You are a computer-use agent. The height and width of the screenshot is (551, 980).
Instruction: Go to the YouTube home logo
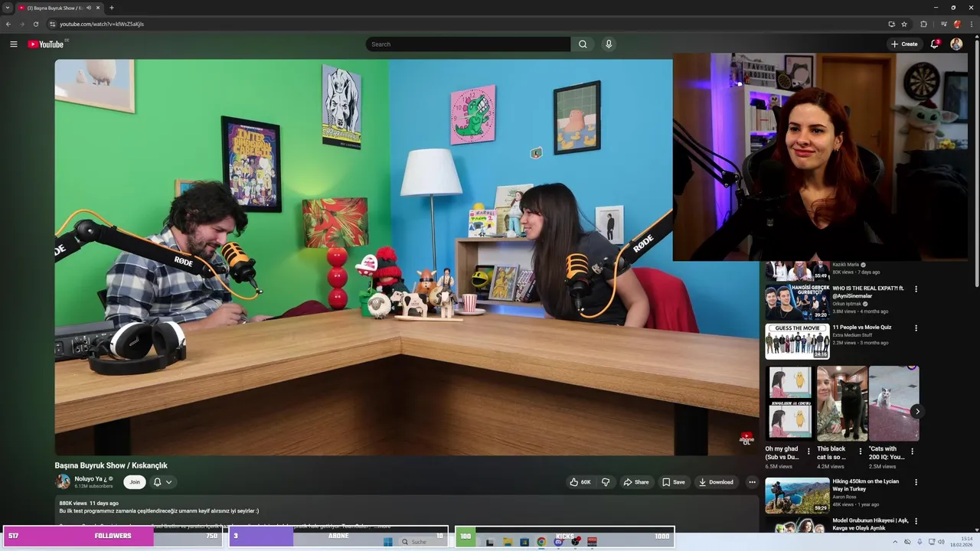tap(46, 44)
